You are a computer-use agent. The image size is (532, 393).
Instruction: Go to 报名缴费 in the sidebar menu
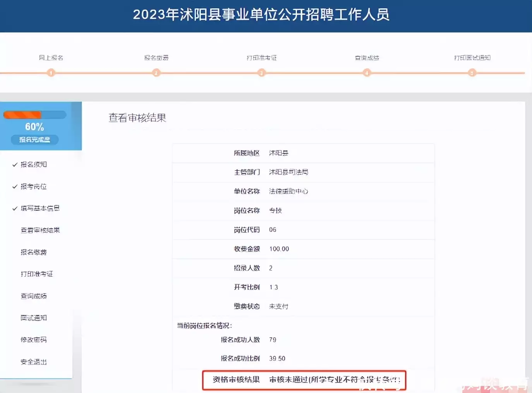(x=34, y=252)
